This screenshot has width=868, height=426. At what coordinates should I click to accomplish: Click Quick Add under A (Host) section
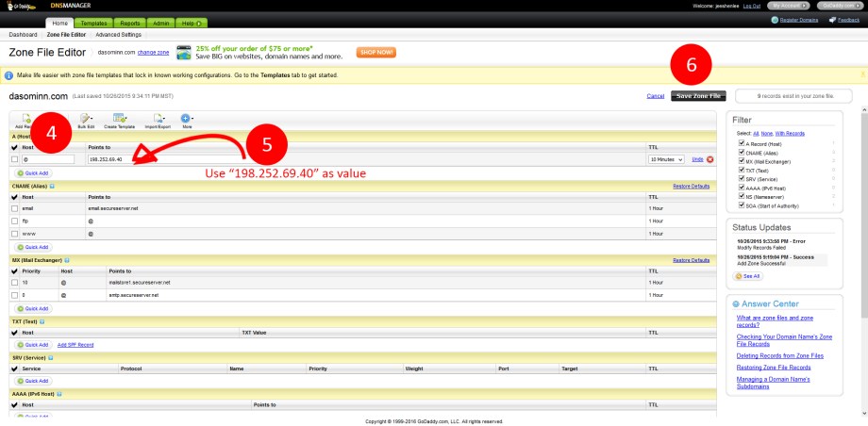click(34, 173)
